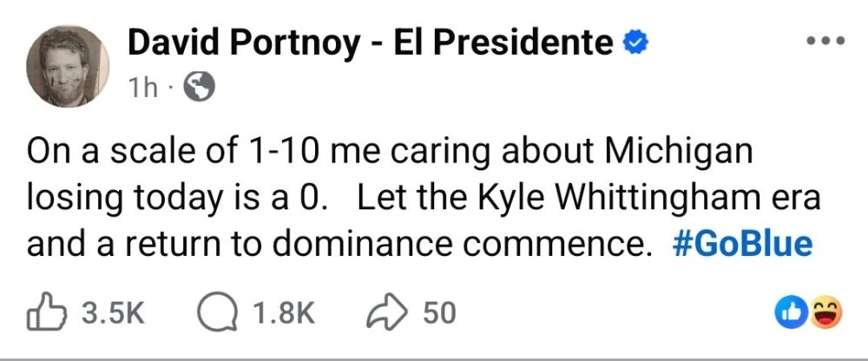Click the #GoBlue hashtag
868x361 pixels.
pyautogui.click(x=742, y=246)
